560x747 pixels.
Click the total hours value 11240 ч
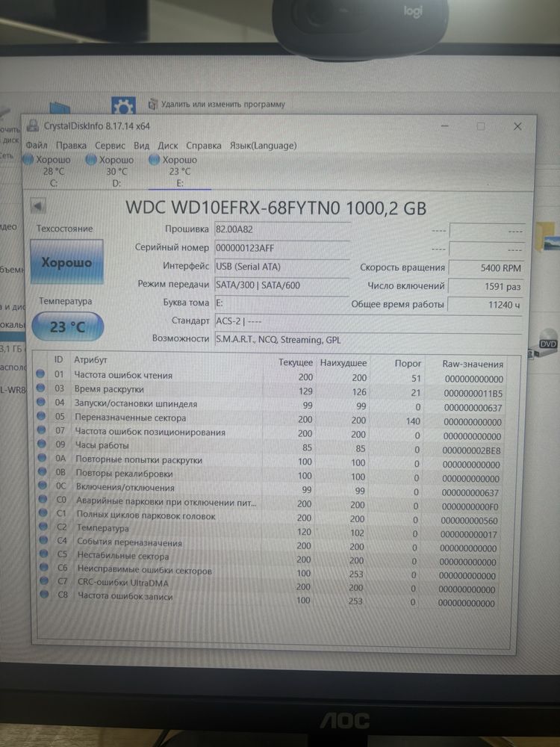485,305
